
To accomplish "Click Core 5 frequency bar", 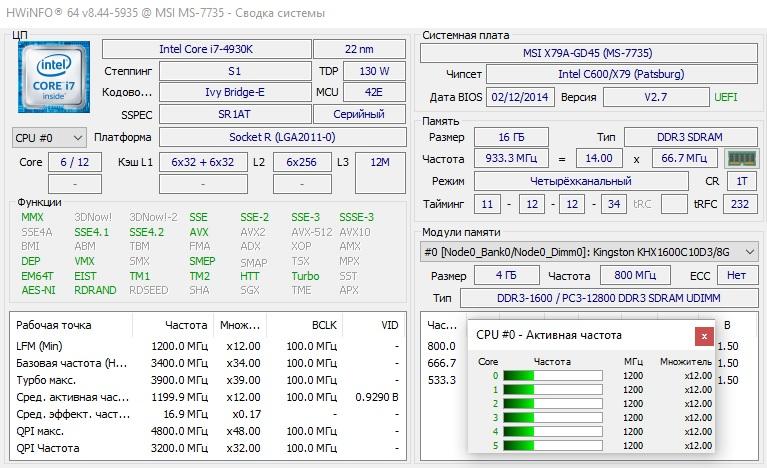I will click(553, 446).
